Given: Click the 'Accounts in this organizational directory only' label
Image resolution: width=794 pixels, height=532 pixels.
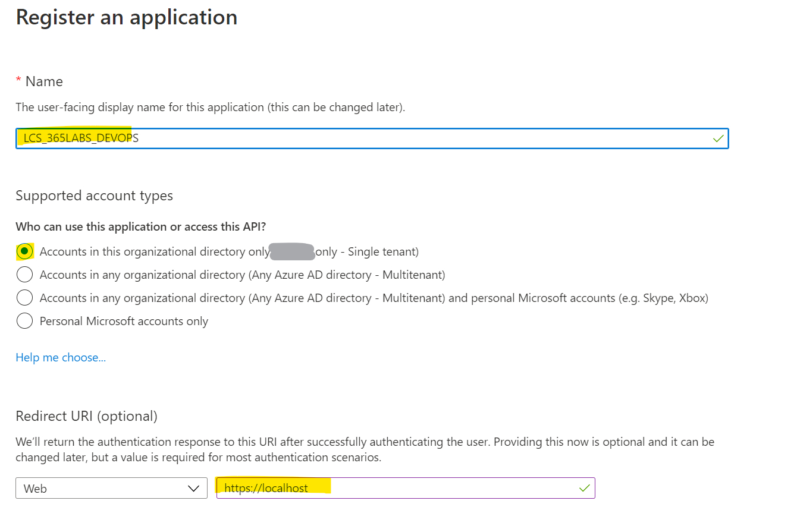Looking at the screenshot, I should click(x=154, y=251).
